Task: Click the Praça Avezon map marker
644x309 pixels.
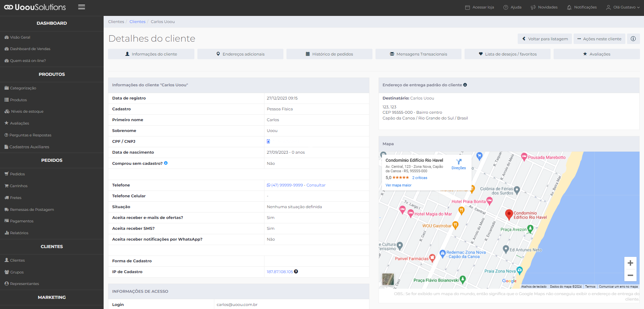Action: [530, 229]
